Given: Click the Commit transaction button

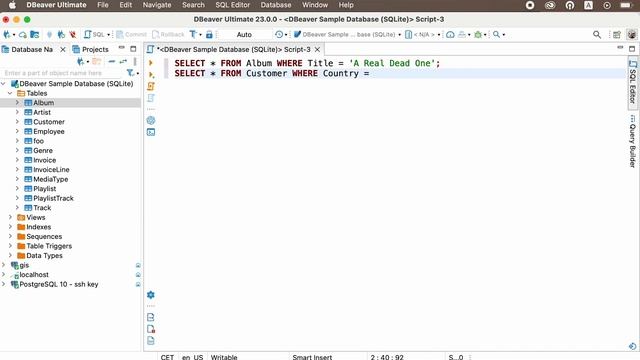Looking at the screenshot, I should [x=131, y=35].
